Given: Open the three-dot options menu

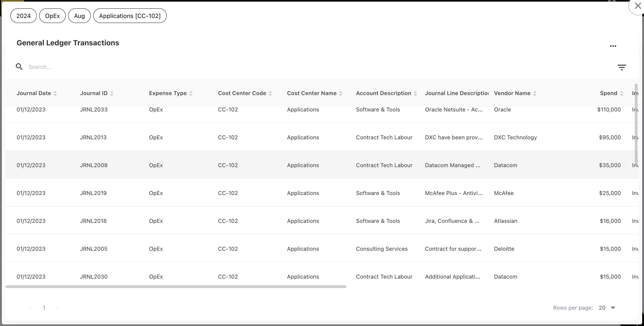Looking at the screenshot, I should coord(613,46).
